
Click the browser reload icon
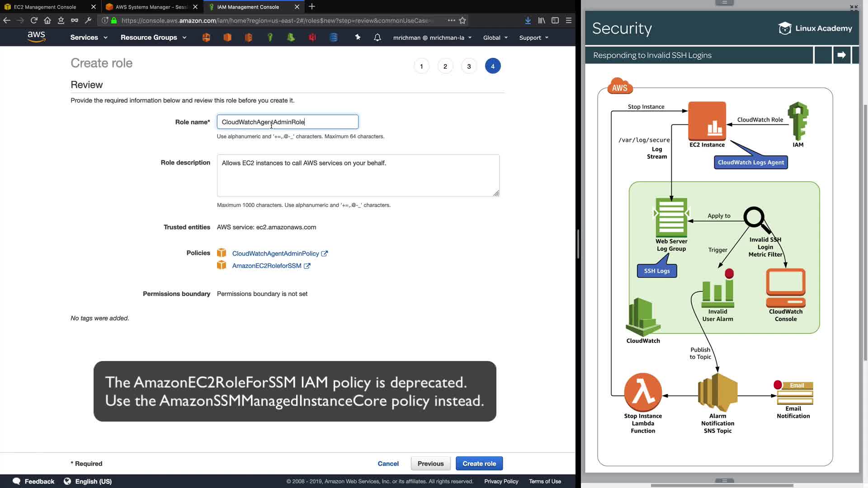click(34, 20)
